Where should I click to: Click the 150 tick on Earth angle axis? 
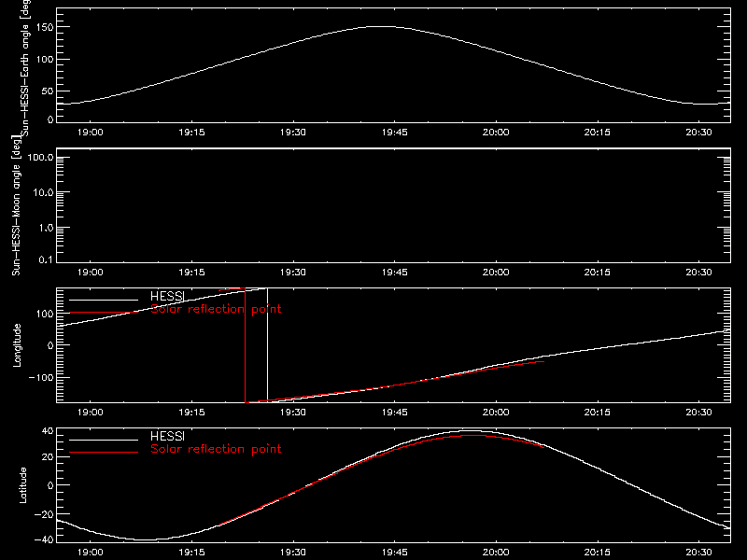click(x=45, y=28)
